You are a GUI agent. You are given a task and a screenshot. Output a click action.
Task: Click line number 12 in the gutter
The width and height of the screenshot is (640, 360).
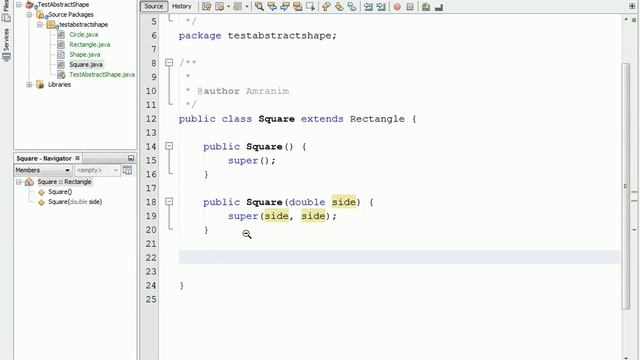point(151,119)
